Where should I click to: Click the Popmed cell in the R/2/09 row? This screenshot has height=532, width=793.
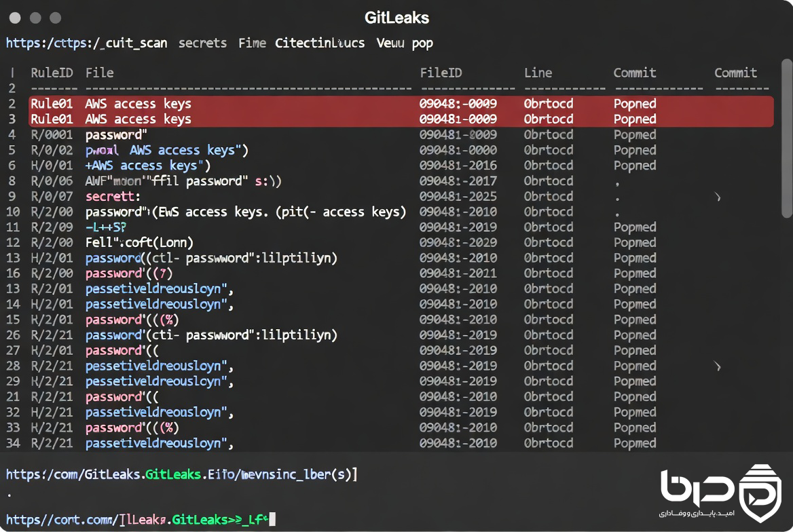click(x=635, y=227)
